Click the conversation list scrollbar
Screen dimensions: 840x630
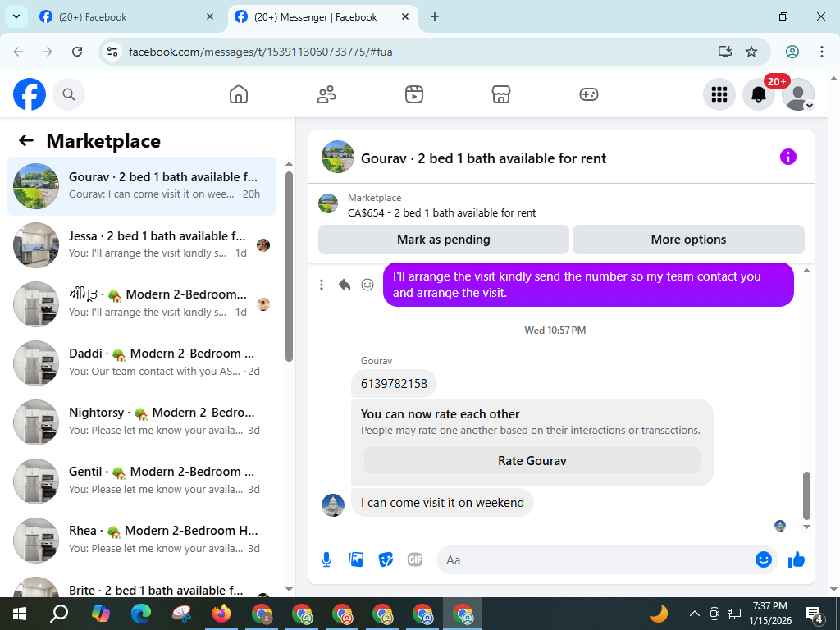click(290, 267)
